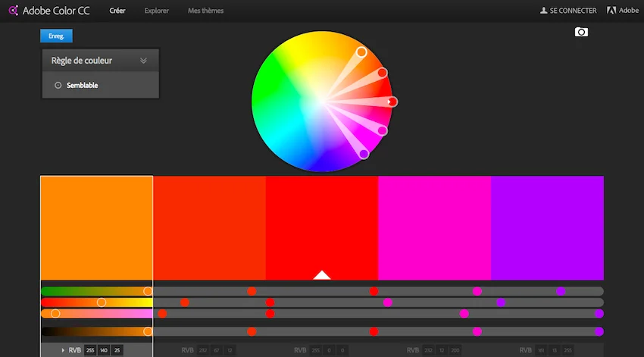Click purple dot on third slider row
The height and width of the screenshot is (357, 644).
point(599,314)
